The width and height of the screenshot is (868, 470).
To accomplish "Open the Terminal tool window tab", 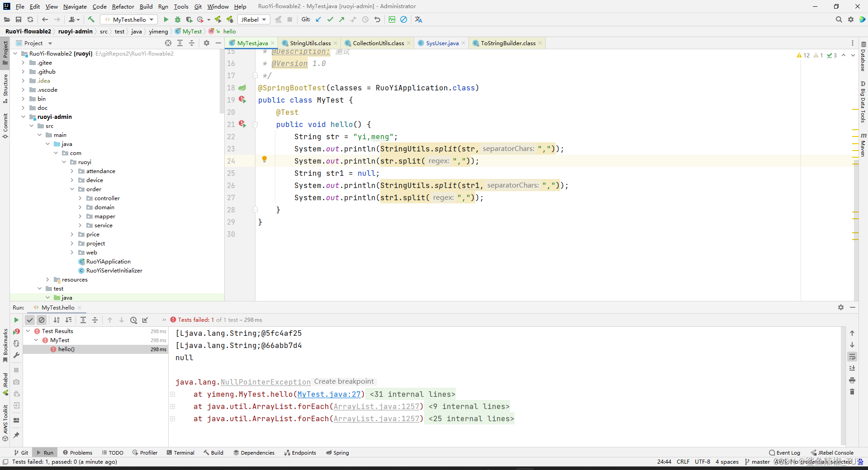I will pos(180,452).
